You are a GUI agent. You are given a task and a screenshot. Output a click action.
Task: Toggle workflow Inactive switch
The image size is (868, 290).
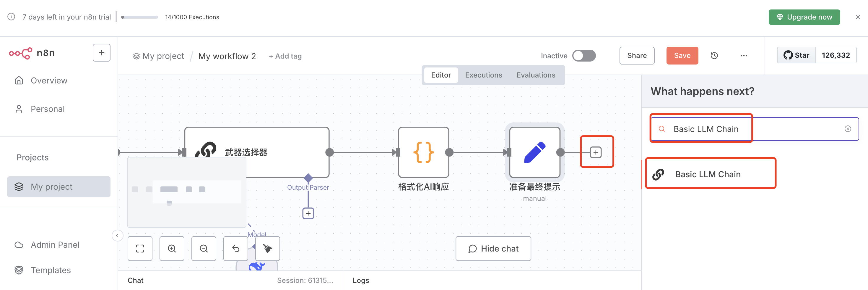583,56
